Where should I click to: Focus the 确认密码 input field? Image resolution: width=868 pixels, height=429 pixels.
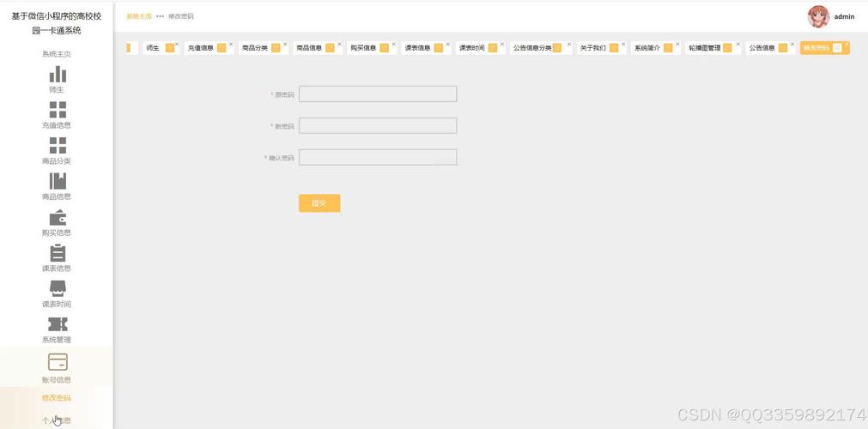click(378, 157)
